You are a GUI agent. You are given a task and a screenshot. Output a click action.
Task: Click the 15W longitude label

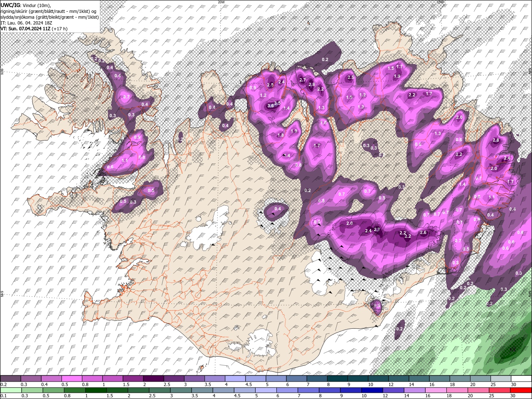pos(440,2)
